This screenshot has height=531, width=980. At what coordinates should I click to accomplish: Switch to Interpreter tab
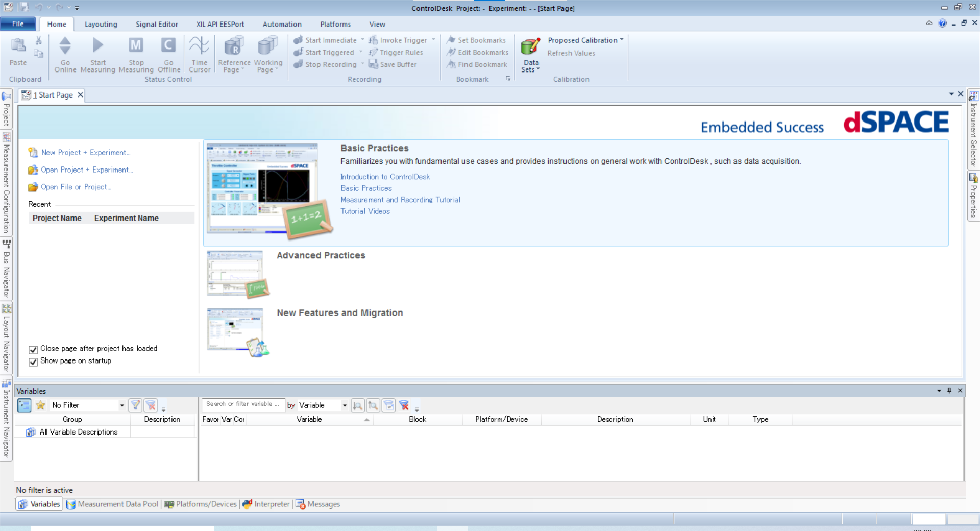266,504
